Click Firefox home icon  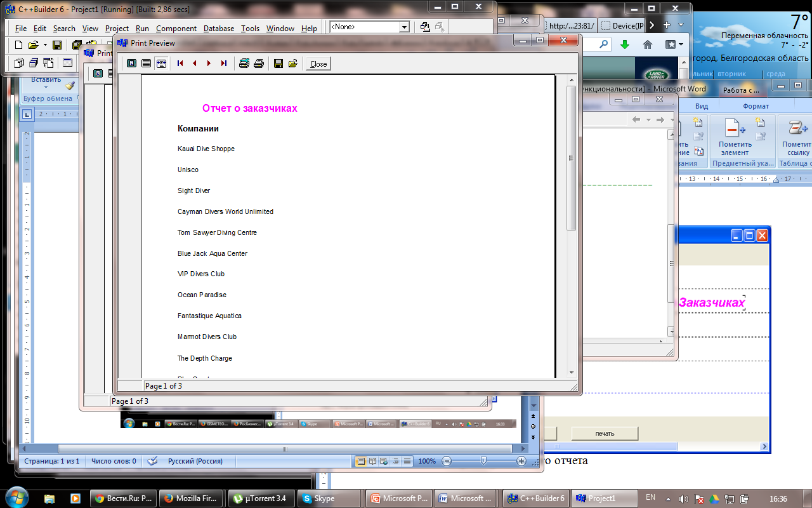tap(648, 44)
